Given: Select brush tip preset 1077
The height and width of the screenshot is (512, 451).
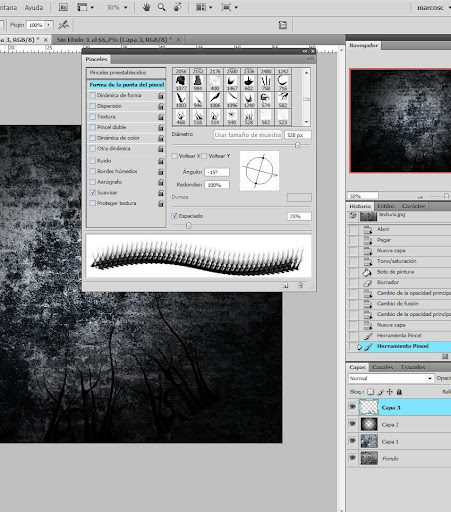Looking at the screenshot, I should click(181, 82).
